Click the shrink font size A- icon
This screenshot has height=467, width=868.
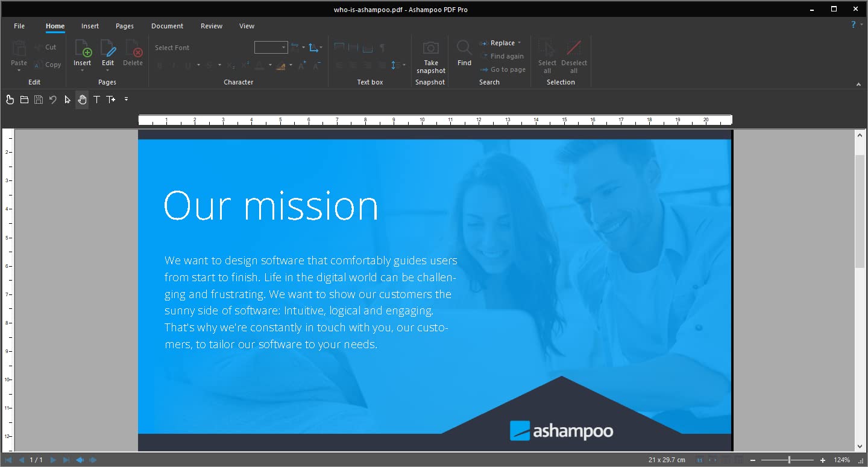tap(317, 65)
